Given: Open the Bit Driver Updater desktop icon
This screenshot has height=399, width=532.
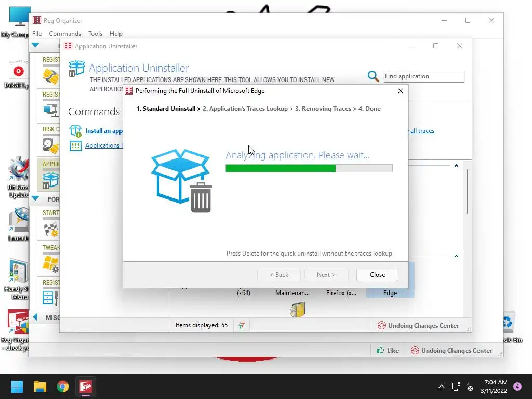Looking at the screenshot, I should click(18, 178).
